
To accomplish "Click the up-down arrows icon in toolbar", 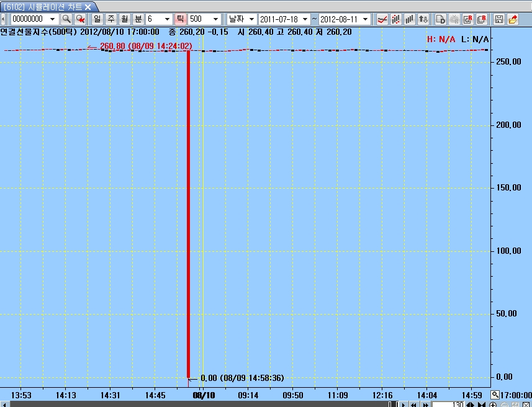I will (423, 19).
